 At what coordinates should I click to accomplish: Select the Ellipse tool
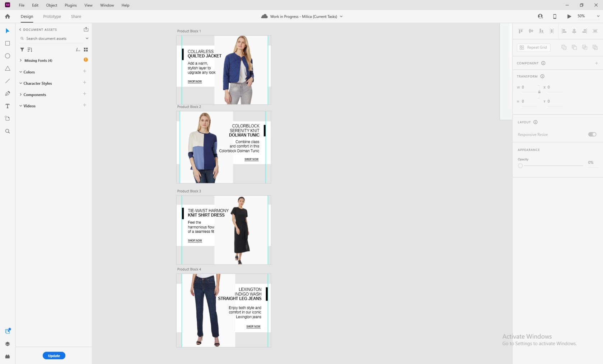point(7,56)
